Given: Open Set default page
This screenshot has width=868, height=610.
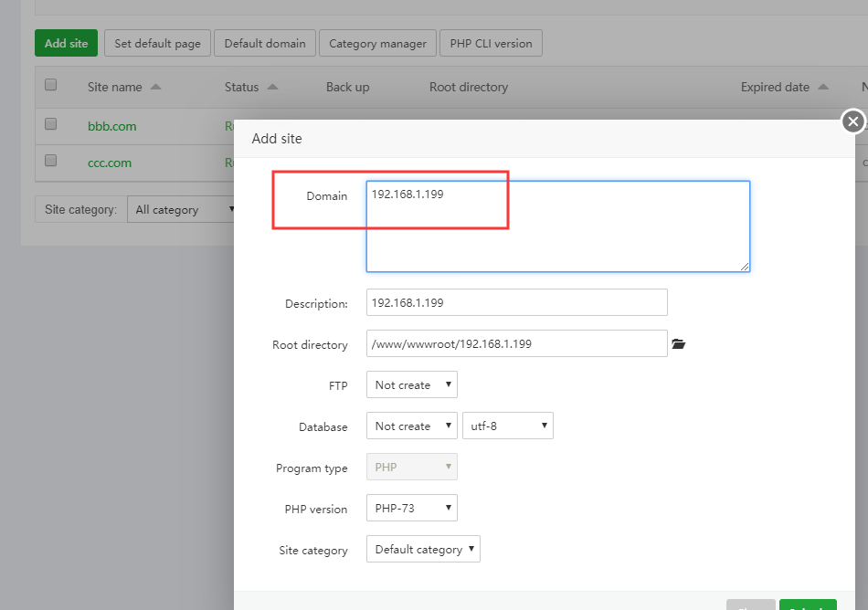Looking at the screenshot, I should tap(158, 43).
